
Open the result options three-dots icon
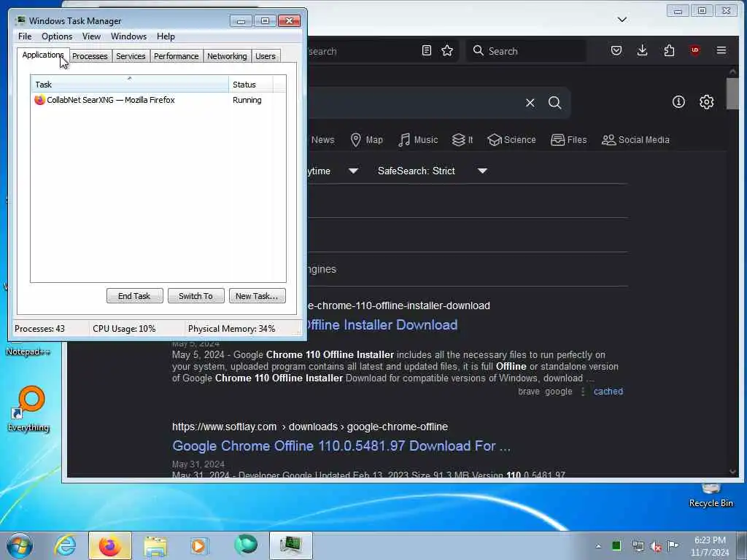pos(583,392)
